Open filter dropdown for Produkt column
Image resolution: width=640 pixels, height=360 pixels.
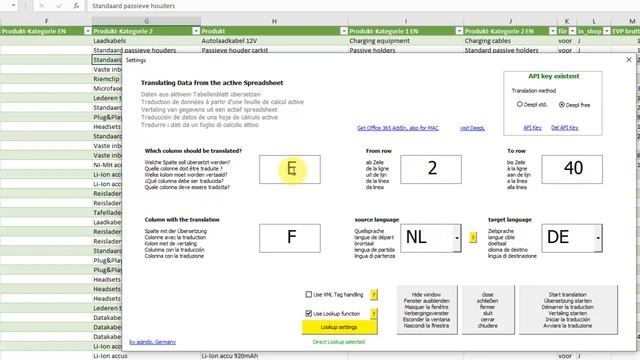point(344,31)
